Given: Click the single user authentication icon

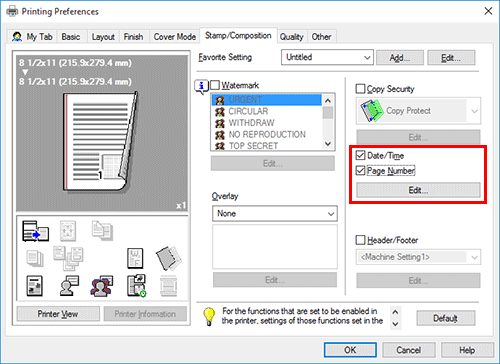Looking at the screenshot, I should point(69,286).
